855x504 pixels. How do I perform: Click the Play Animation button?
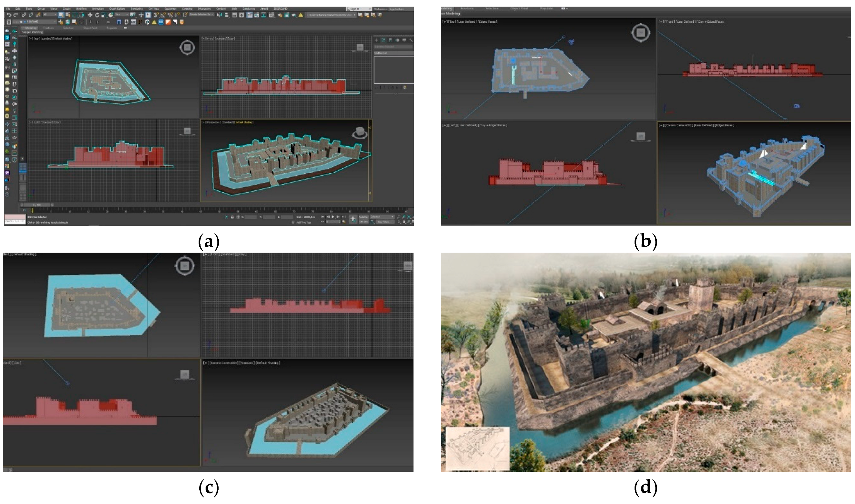(x=333, y=217)
